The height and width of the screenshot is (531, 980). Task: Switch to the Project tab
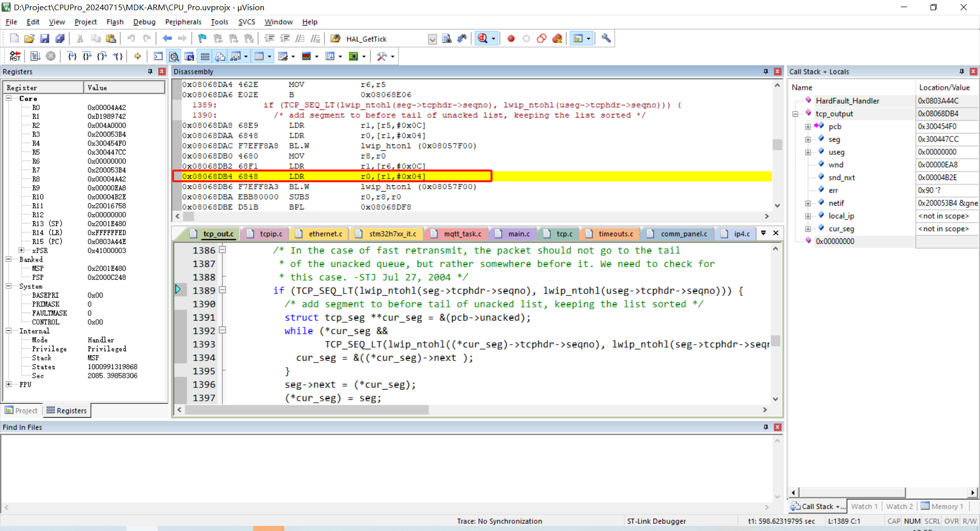click(x=21, y=411)
